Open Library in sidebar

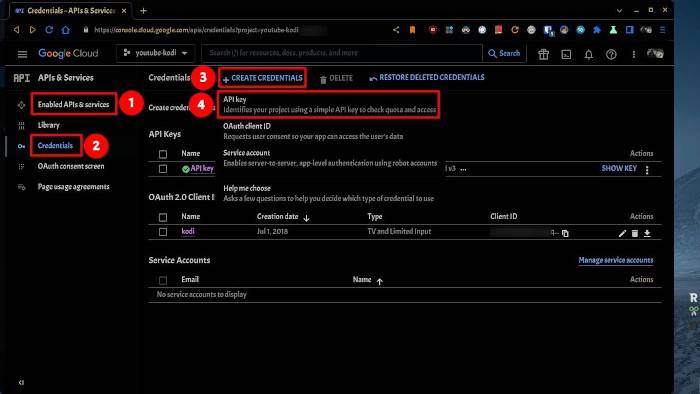[49, 125]
